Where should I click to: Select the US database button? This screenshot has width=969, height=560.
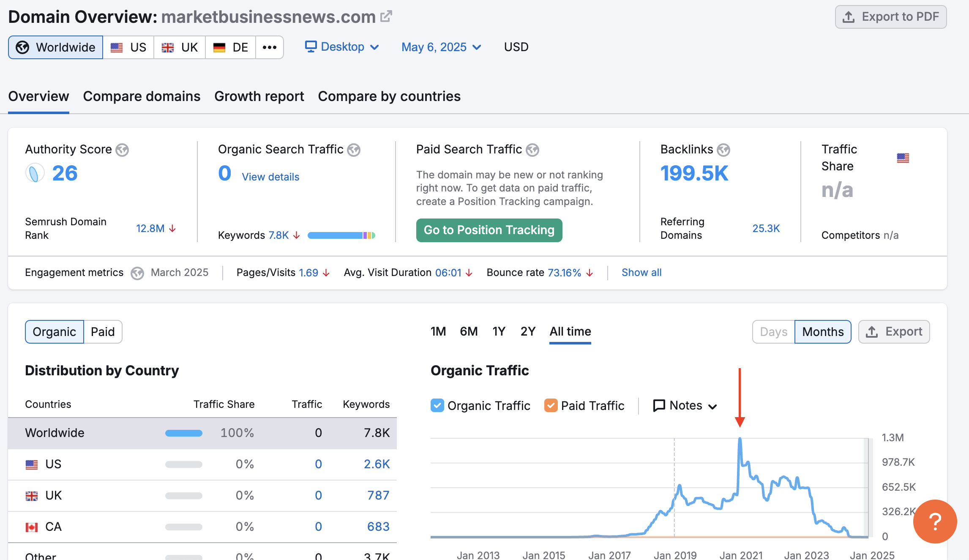tap(128, 47)
